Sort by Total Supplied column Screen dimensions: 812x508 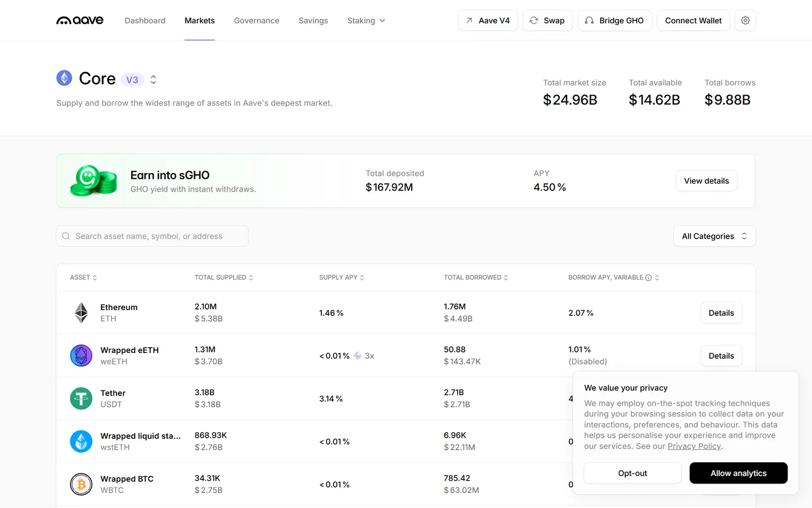(x=224, y=278)
